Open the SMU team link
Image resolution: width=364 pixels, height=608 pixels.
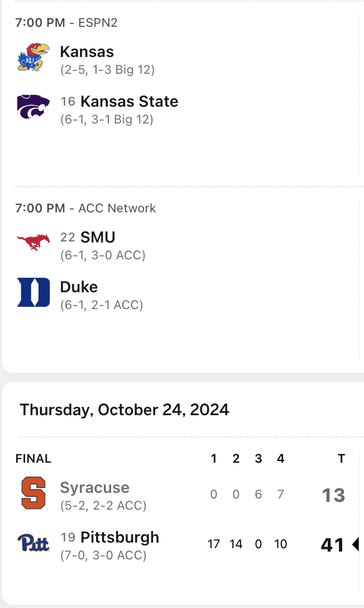click(98, 237)
